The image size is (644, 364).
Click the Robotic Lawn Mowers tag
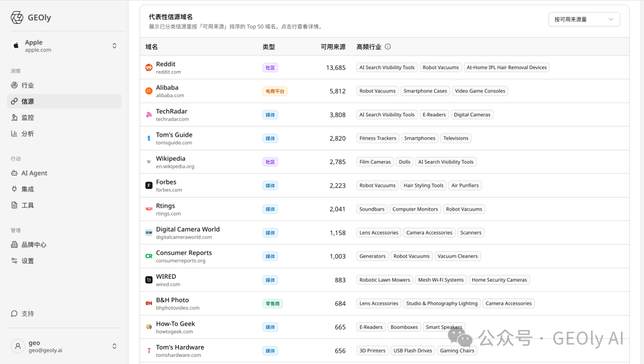[x=385, y=280]
